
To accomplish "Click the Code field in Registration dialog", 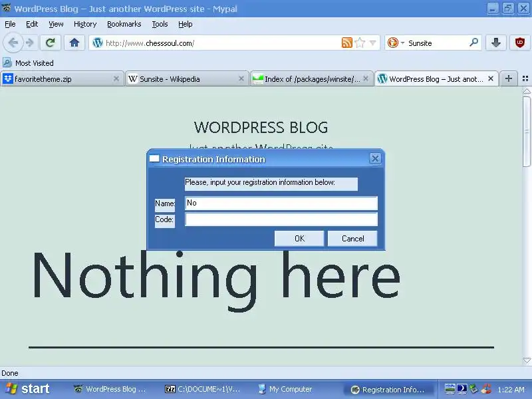I will point(281,219).
